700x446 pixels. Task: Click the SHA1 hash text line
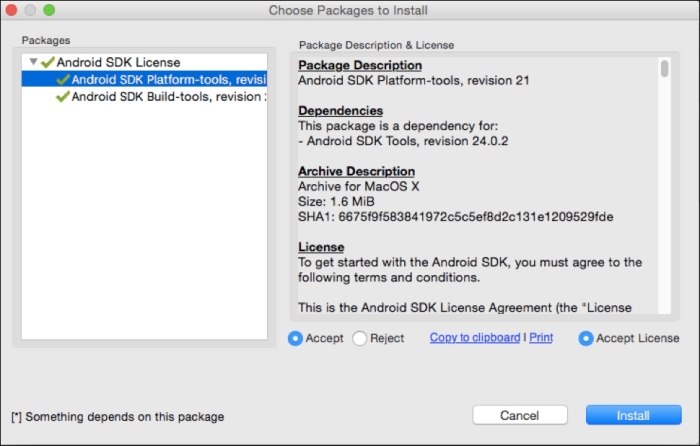pos(456,217)
